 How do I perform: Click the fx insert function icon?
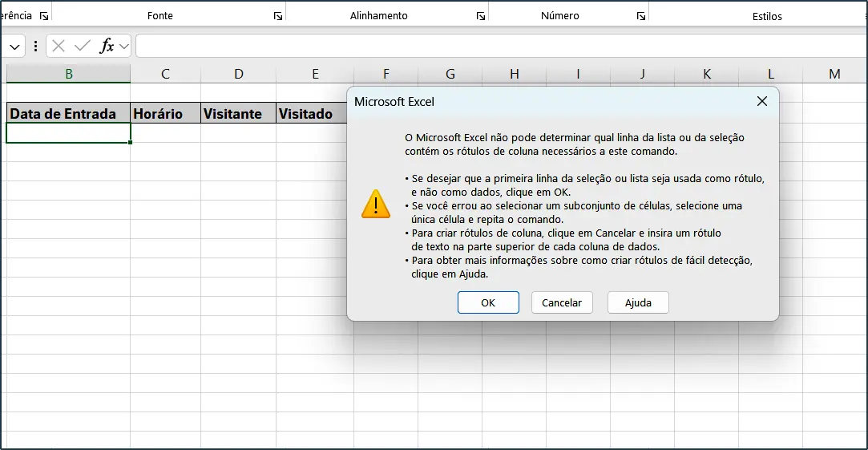[x=107, y=46]
